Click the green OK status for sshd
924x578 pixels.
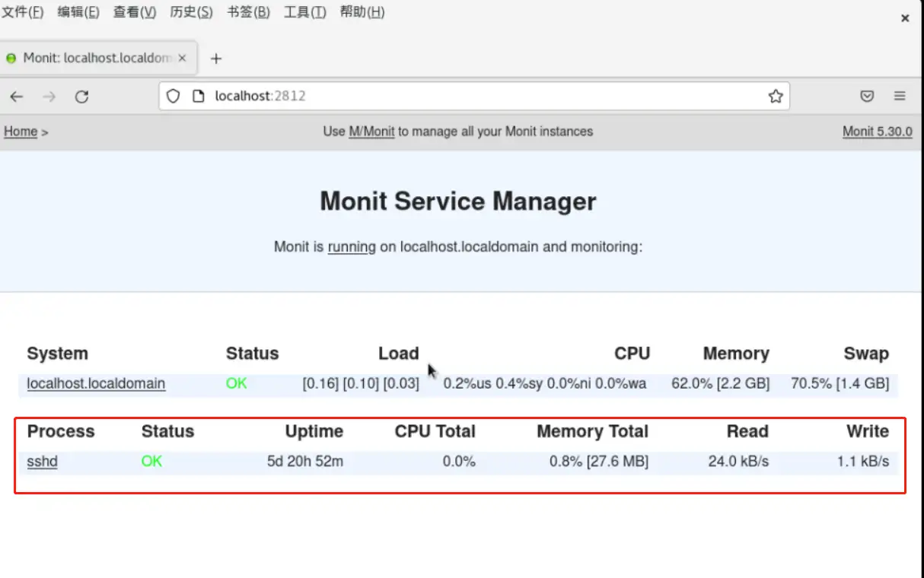tap(152, 462)
